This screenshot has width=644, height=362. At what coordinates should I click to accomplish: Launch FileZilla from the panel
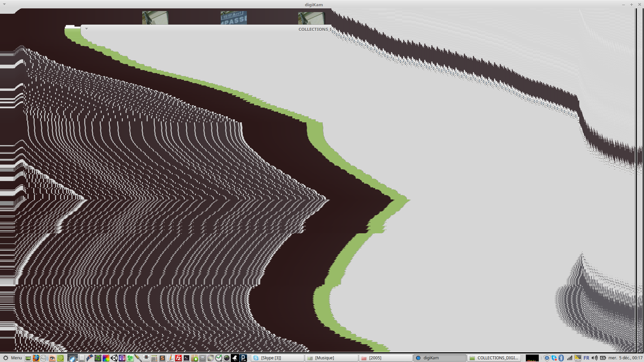point(178,358)
